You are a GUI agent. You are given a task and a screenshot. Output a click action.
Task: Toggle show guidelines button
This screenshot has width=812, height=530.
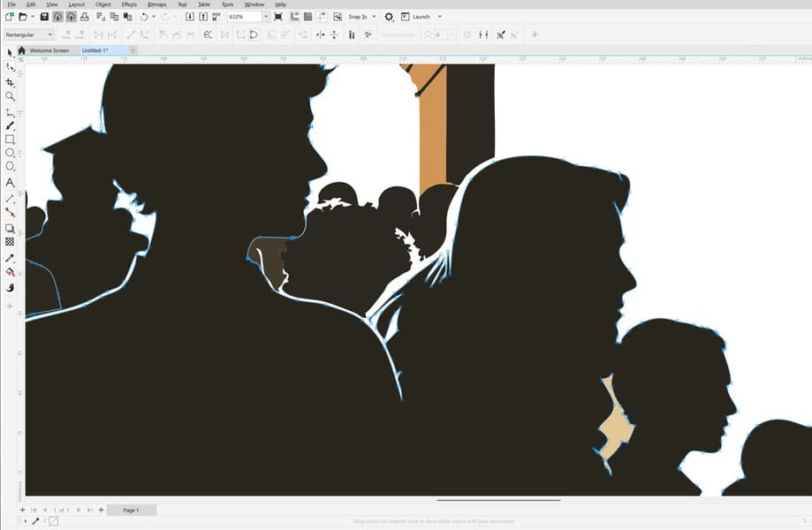[322, 17]
